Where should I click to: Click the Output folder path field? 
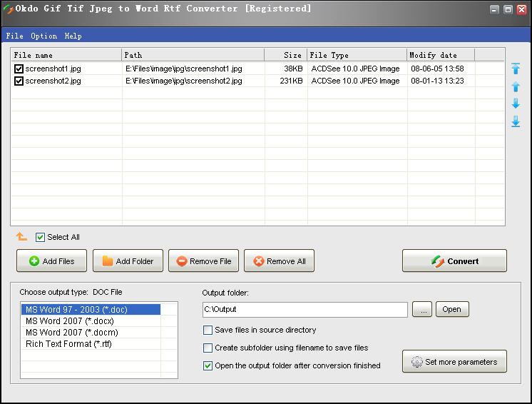click(305, 310)
